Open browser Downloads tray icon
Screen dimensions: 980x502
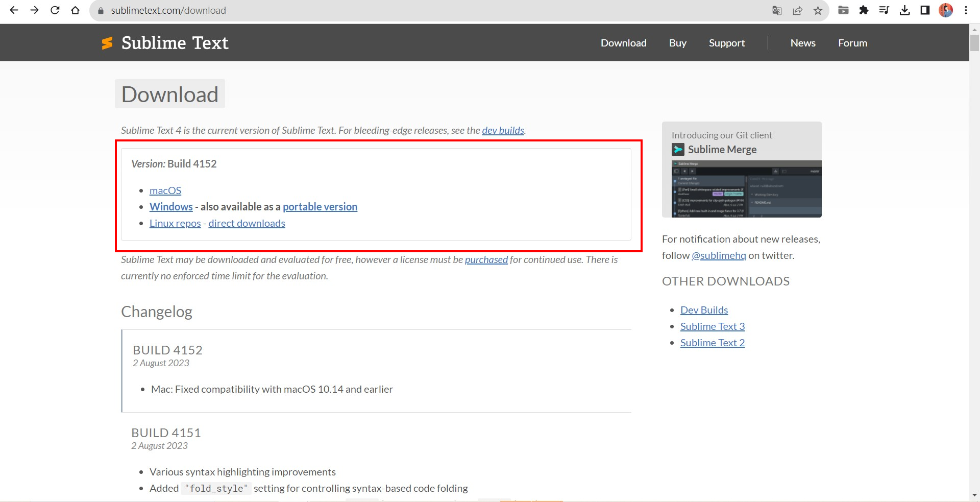[x=904, y=10]
